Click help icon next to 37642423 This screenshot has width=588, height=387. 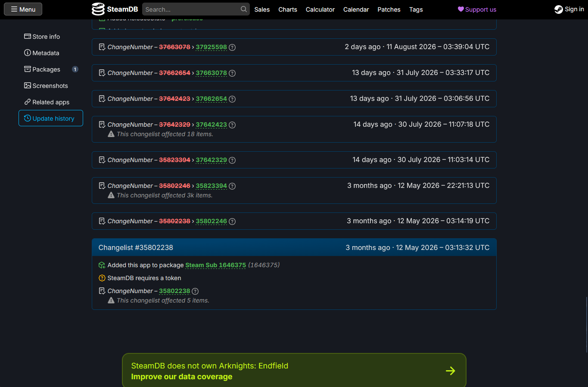(x=232, y=125)
